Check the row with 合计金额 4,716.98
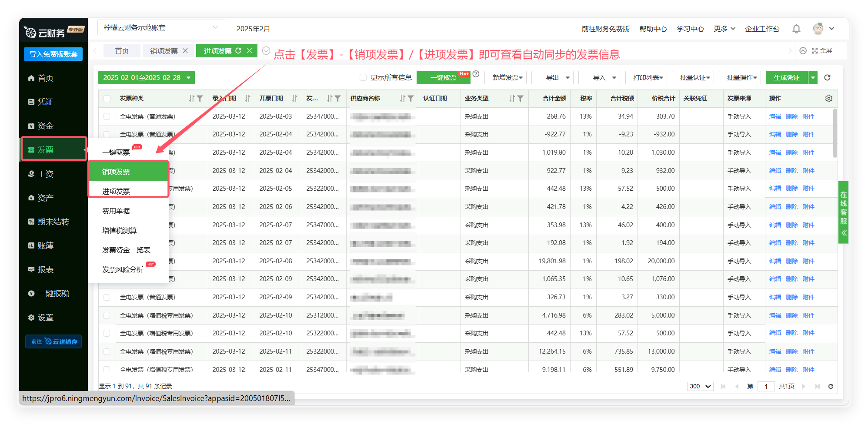 click(107, 315)
